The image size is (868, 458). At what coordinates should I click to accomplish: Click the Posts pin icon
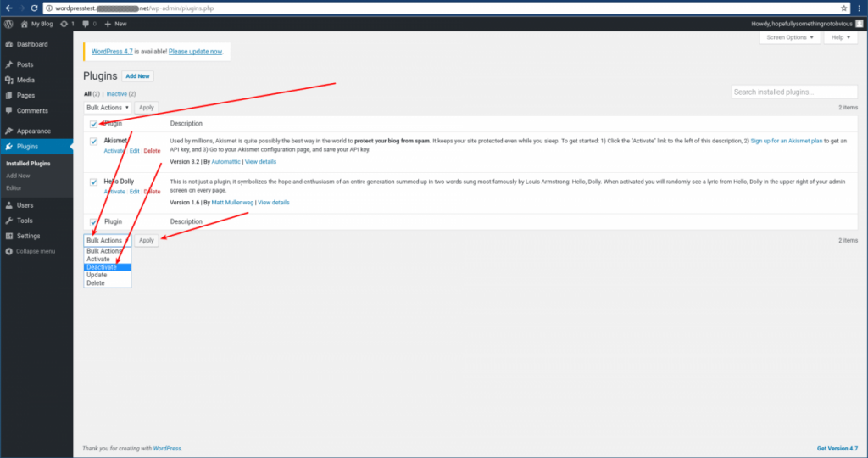(8, 64)
